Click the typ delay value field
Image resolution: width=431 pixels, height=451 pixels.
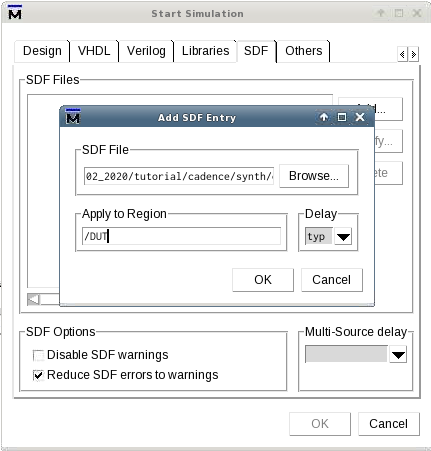(x=319, y=237)
